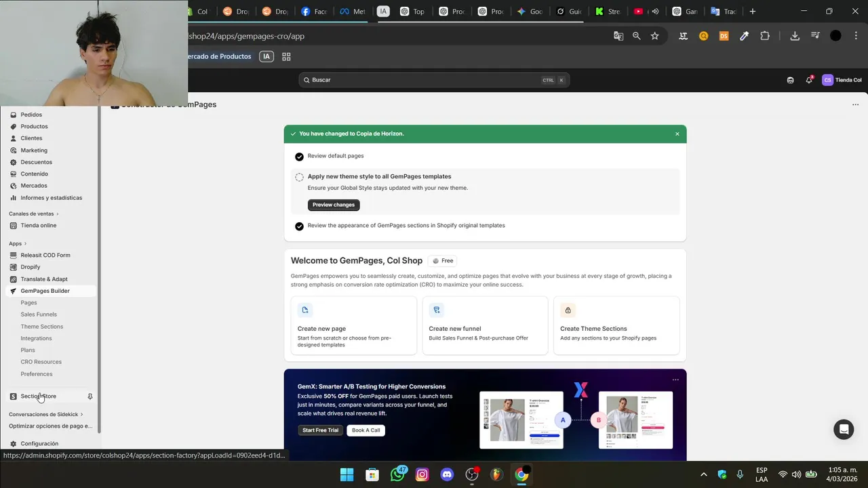
Task: Click the GemPages Builder app icon
Action: tap(14, 291)
